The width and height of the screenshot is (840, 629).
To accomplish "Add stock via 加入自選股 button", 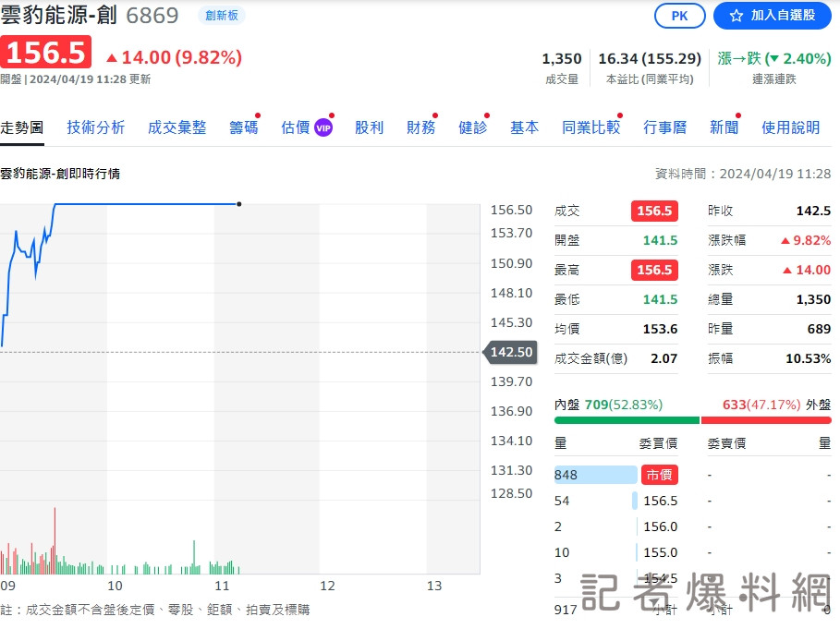I will (772, 16).
